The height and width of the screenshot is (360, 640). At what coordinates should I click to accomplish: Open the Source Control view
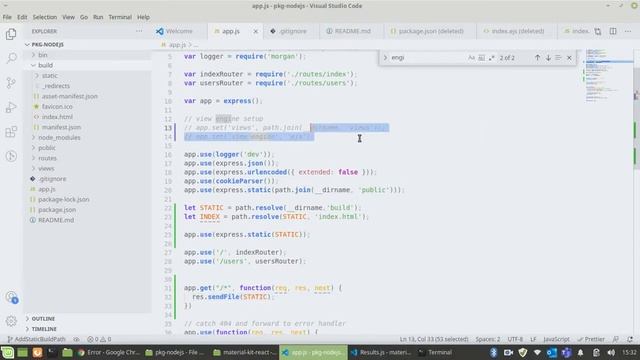pos(11,83)
